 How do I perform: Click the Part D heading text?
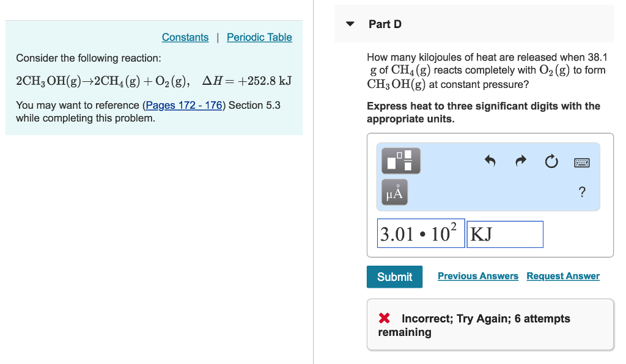tap(385, 24)
